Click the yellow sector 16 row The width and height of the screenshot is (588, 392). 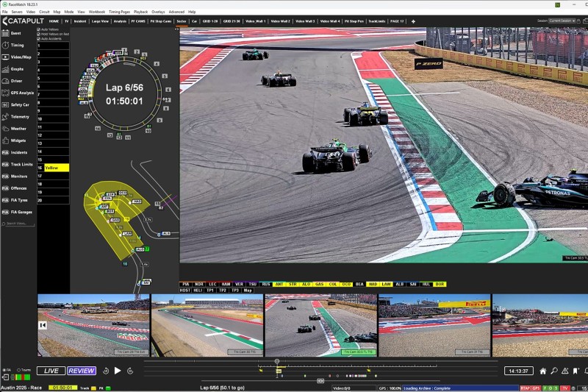(x=53, y=168)
